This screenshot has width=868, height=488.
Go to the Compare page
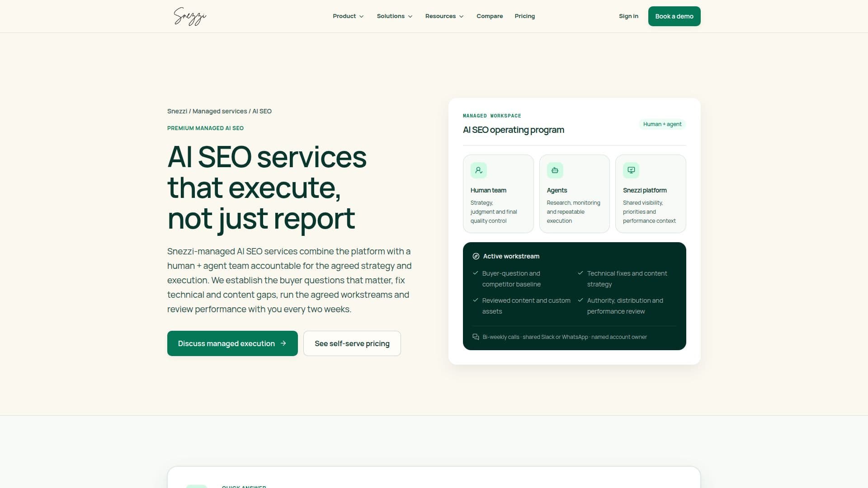pos(490,16)
